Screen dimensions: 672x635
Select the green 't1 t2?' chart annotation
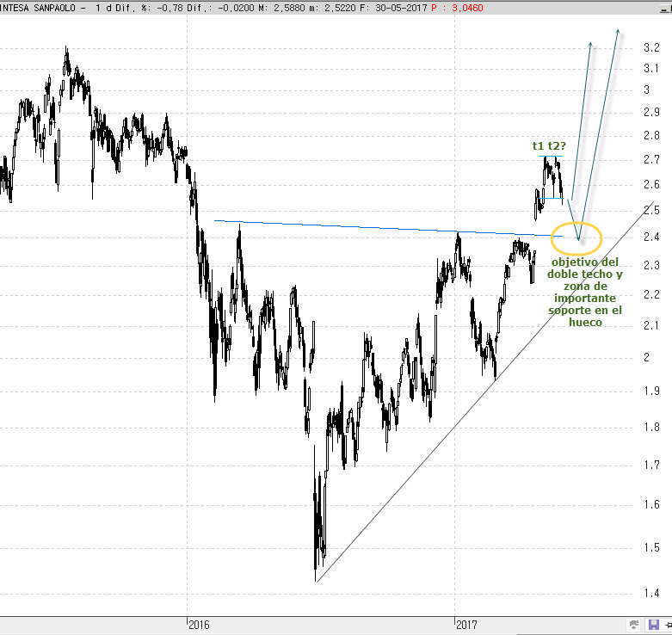[x=549, y=146]
